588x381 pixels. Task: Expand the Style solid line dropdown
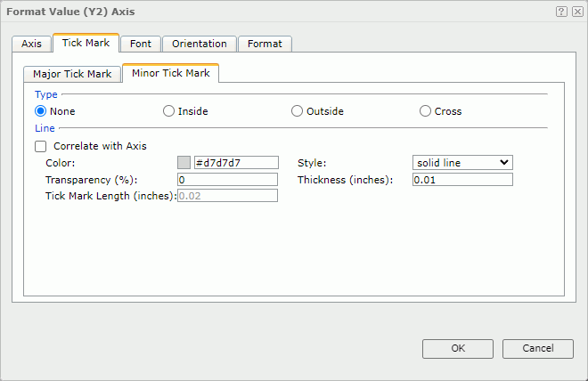click(462, 163)
